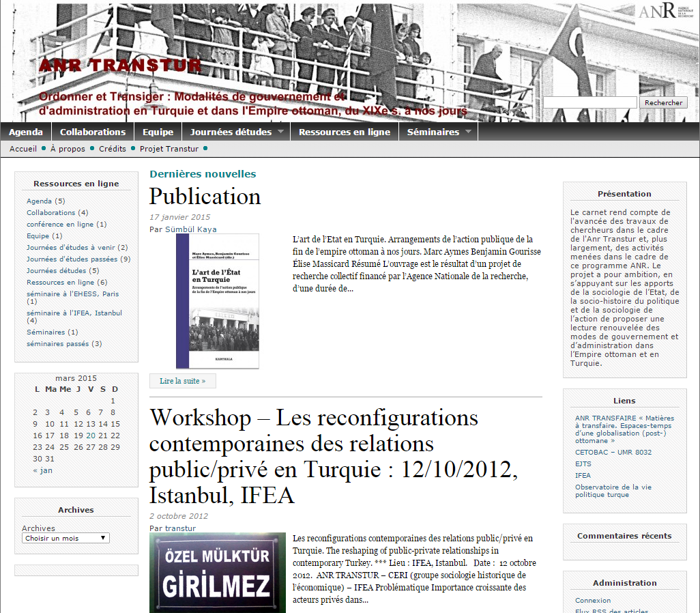The height and width of the screenshot is (613, 700).
Task: Open the Crédits page
Action: [x=113, y=149]
